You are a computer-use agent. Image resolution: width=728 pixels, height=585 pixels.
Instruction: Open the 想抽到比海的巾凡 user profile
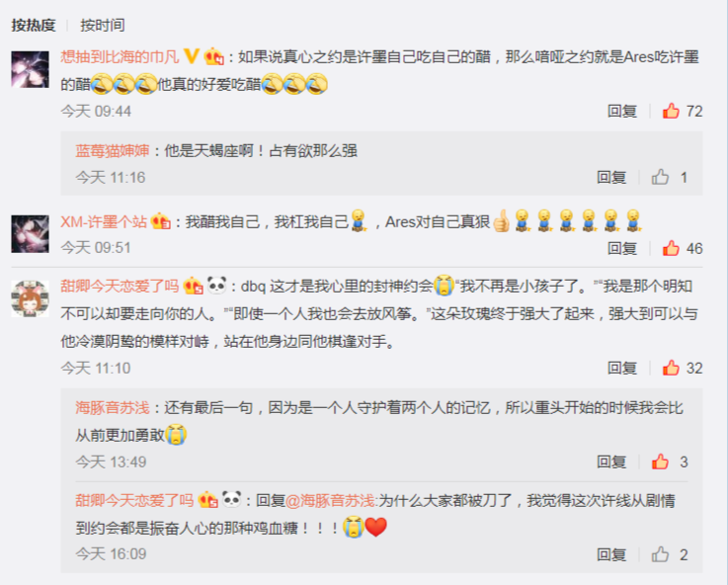pyautogui.click(x=120, y=56)
